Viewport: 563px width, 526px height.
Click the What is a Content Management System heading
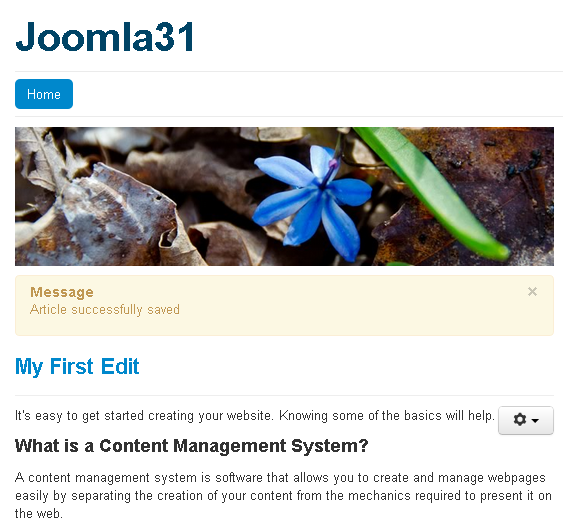pyautogui.click(x=192, y=446)
